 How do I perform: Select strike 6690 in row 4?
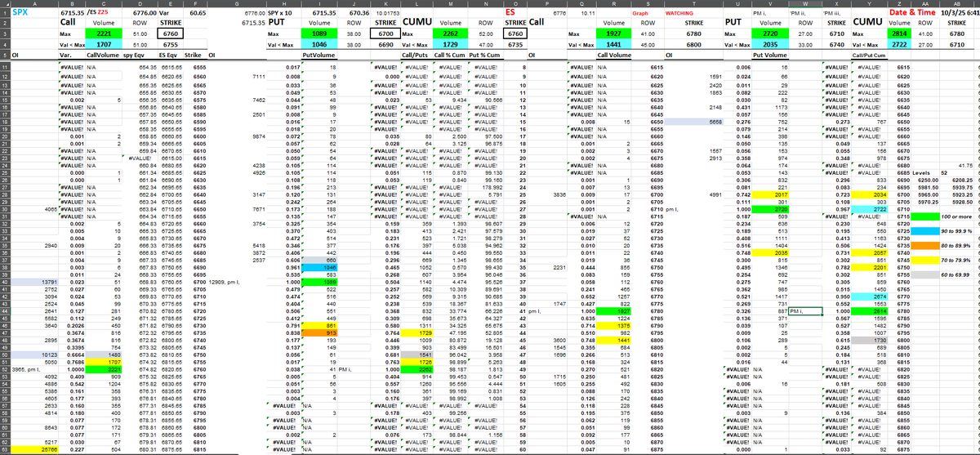(387, 45)
